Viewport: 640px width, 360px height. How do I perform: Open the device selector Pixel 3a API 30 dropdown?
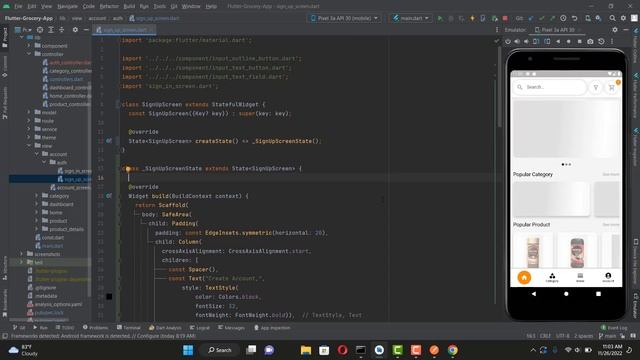point(344,18)
